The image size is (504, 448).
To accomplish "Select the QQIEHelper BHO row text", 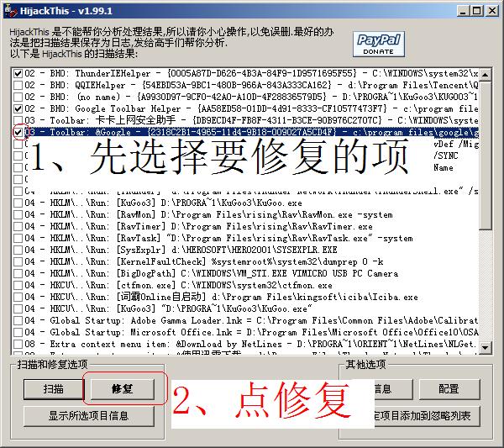I will click(251, 85).
